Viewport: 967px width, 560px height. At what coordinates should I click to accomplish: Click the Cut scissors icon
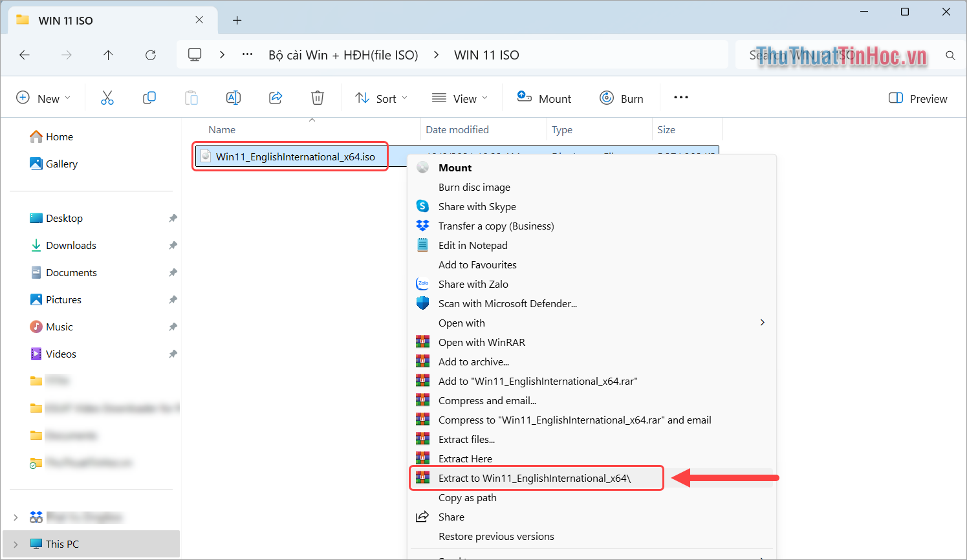pyautogui.click(x=107, y=98)
